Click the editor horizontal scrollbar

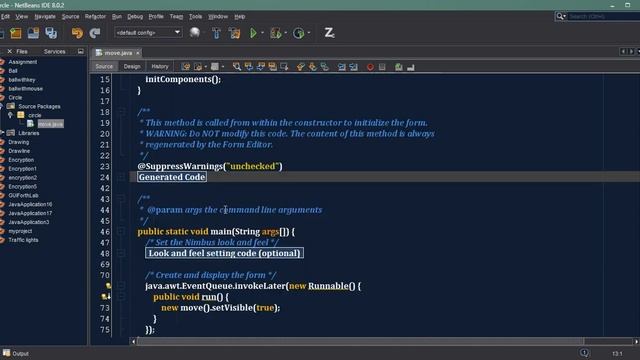pos(360,341)
